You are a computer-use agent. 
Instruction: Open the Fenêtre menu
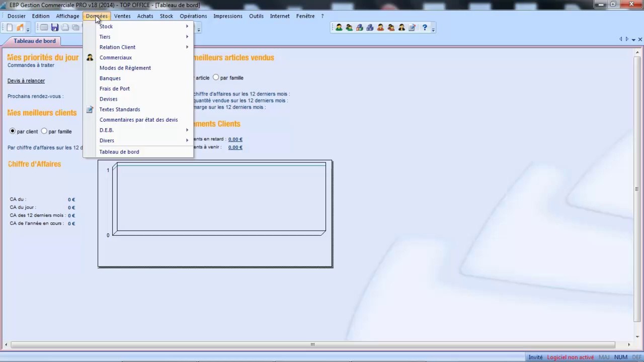point(305,16)
